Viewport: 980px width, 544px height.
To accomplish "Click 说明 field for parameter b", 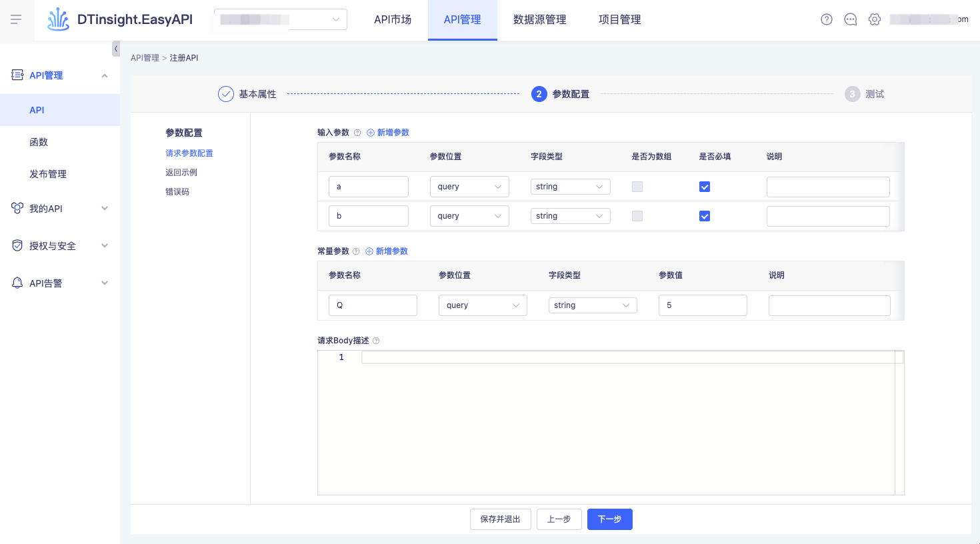I will (x=828, y=216).
